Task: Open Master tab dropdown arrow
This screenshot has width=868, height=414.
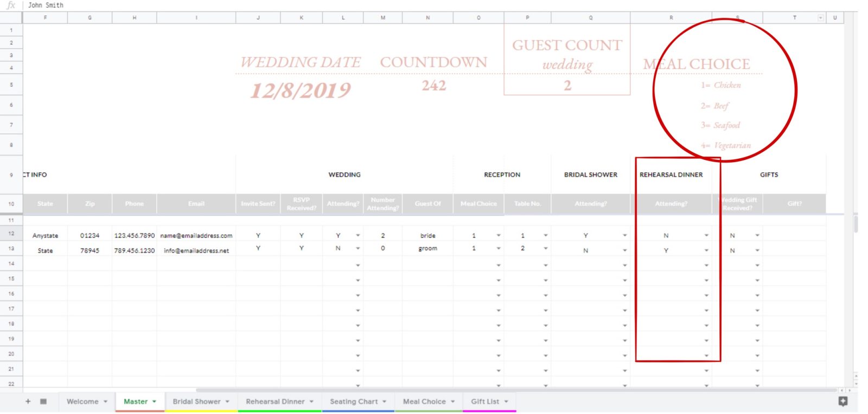Action: point(154,402)
